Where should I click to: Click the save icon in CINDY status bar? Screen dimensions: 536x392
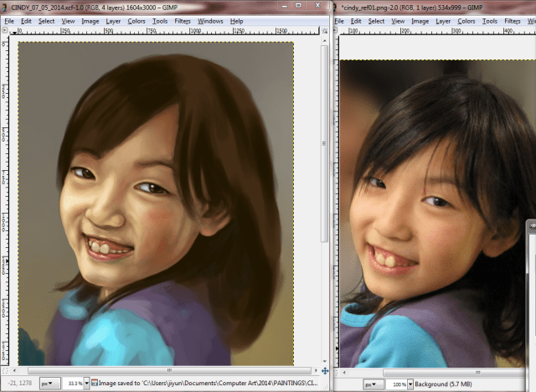95,383
